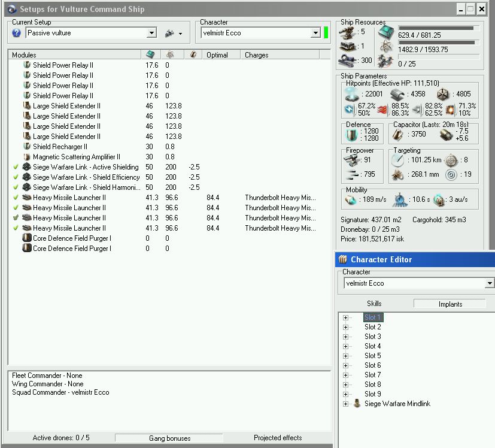Screen dimensions: 495x448
Task: Click the targeting range icon showing 101.25 km
Action: [398, 160]
